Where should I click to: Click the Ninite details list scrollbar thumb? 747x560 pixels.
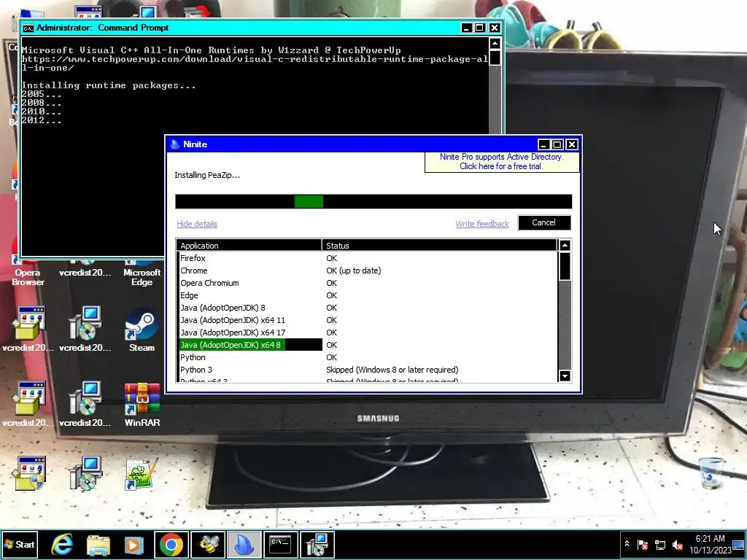pos(565,265)
